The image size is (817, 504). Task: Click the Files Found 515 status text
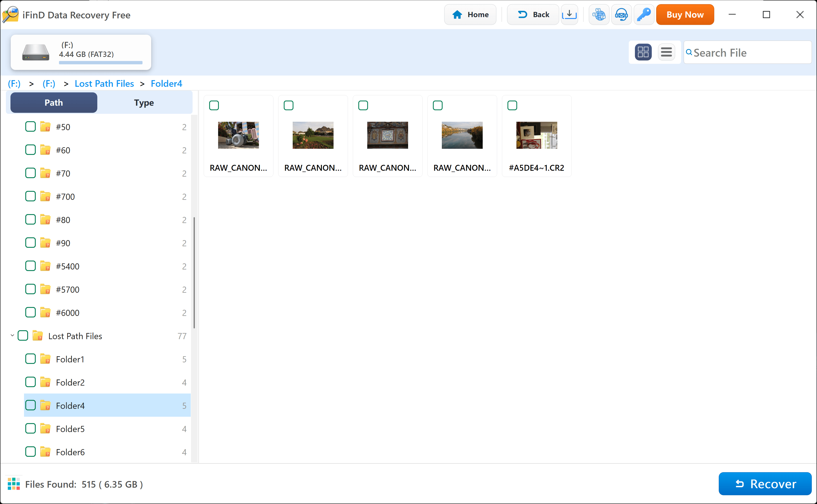pos(84,484)
